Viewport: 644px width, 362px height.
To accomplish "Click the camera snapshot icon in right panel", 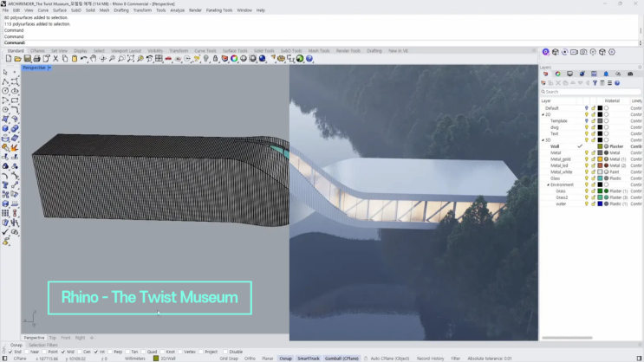I will (x=583, y=52).
